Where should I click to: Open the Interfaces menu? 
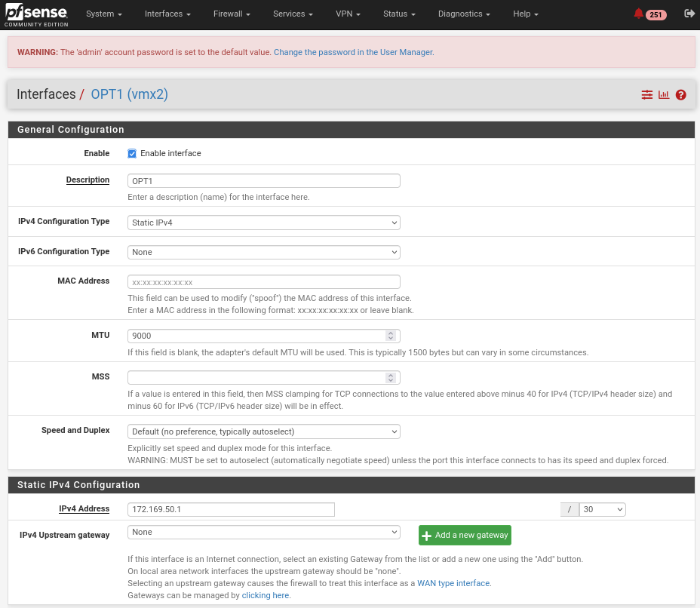click(167, 14)
